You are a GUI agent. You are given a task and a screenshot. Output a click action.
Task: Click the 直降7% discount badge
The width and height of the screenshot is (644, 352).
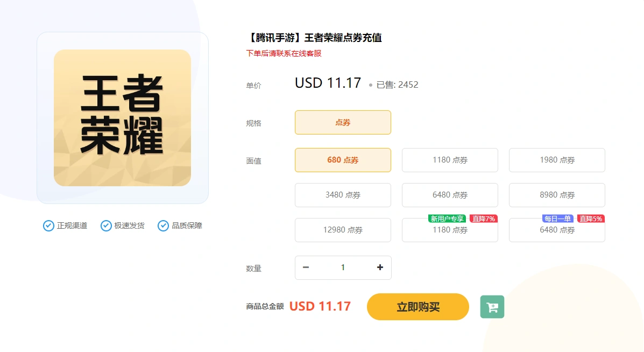[484, 219]
